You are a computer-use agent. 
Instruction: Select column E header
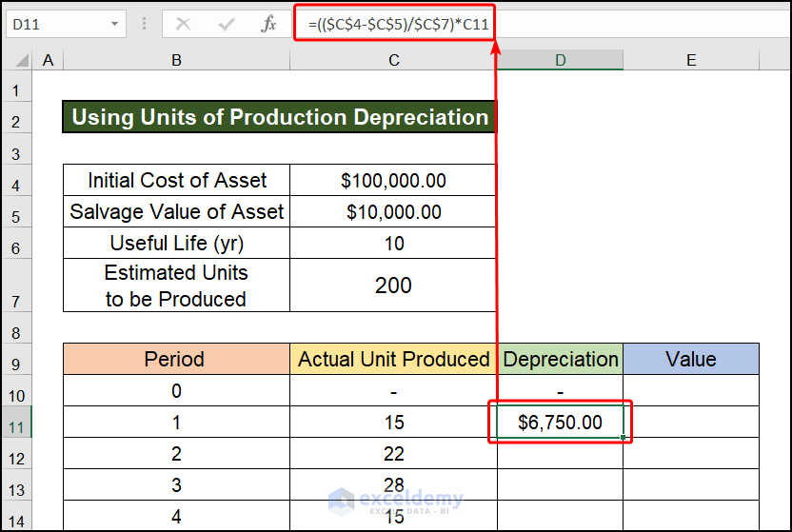pyautogui.click(x=691, y=60)
